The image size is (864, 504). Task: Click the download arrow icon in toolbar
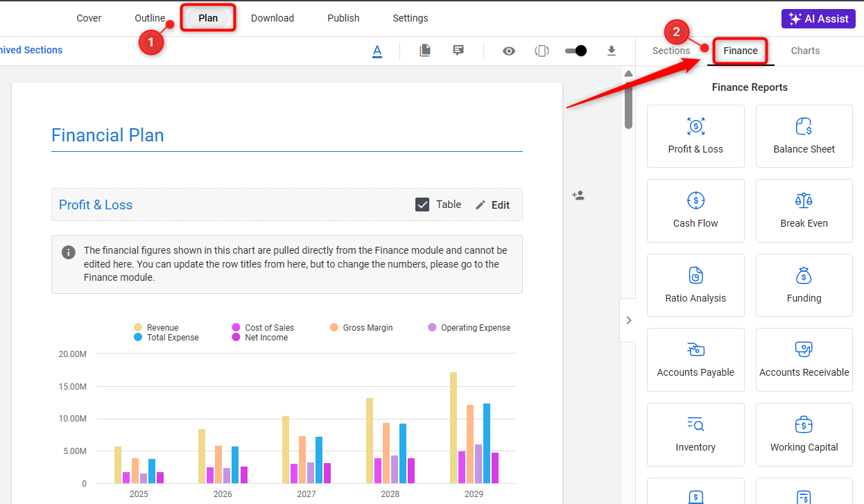point(611,51)
